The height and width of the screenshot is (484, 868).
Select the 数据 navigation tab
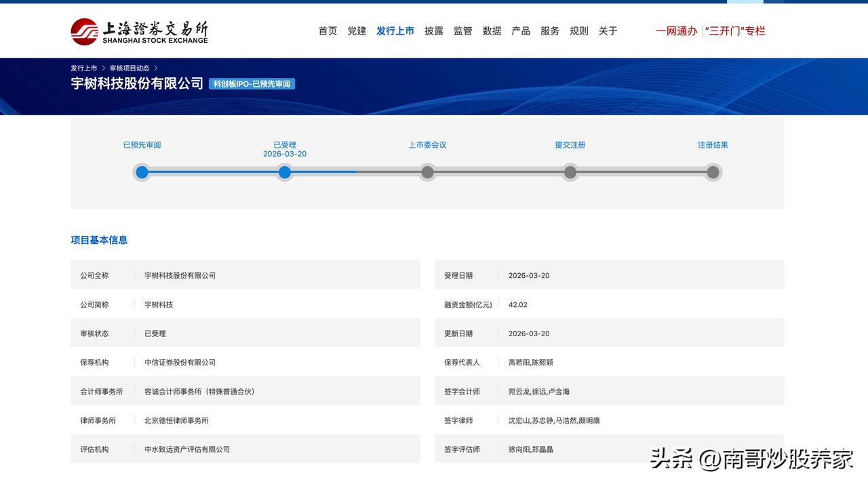coord(491,31)
